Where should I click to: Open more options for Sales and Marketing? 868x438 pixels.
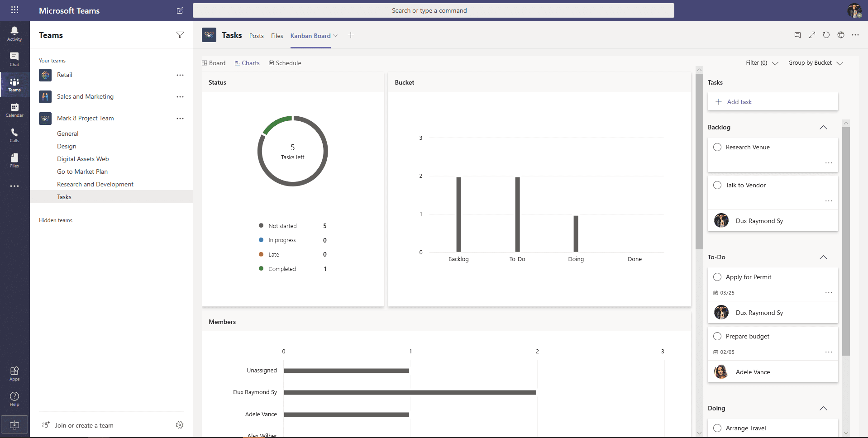(180, 97)
